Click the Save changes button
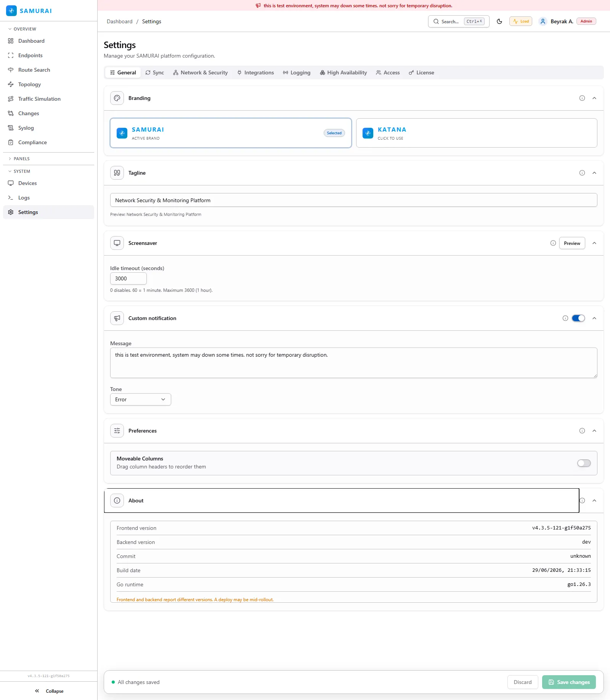This screenshot has width=610, height=700. tap(569, 682)
